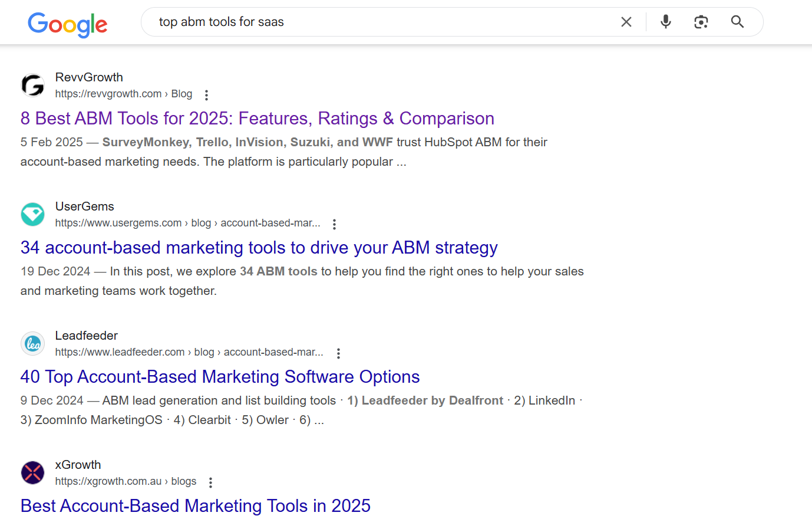Visit the revvgrowth.com Blog URL
This screenshot has height=519, width=812.
[x=124, y=94]
